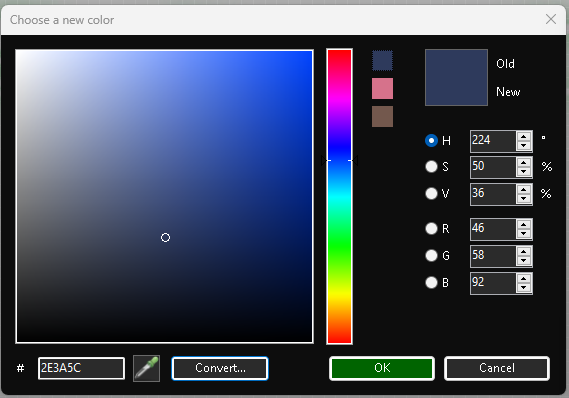Increase the B value with up arrow

pyautogui.click(x=523, y=278)
